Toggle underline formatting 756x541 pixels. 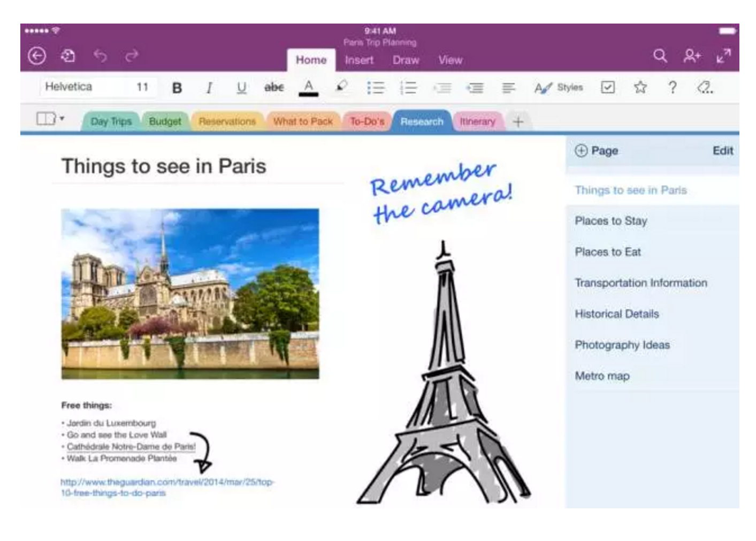tap(242, 88)
